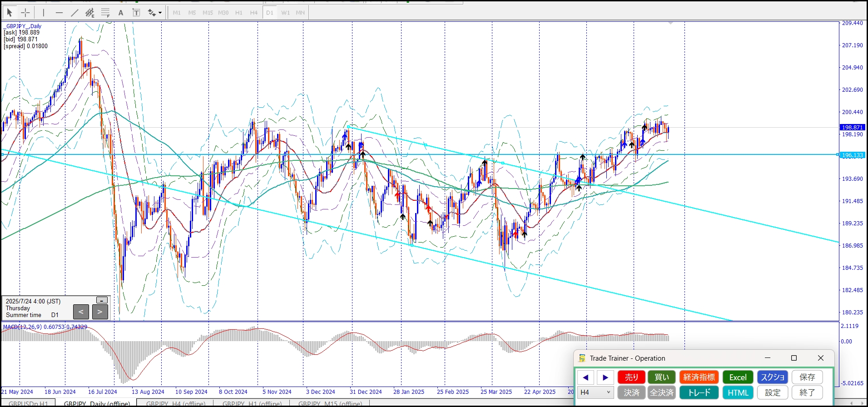The height and width of the screenshot is (407, 868).
Task: Collapse the date info panel
Action: pos(102,300)
